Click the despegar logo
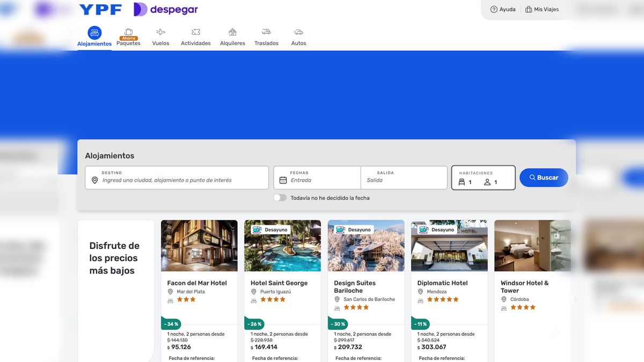This screenshot has width=644, height=362. (166, 10)
